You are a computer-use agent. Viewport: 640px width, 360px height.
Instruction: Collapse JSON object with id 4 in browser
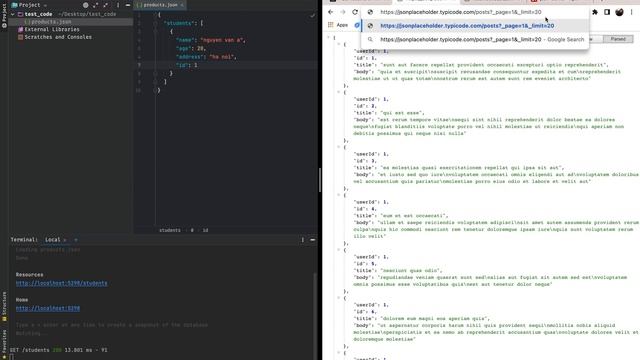pos(339,195)
